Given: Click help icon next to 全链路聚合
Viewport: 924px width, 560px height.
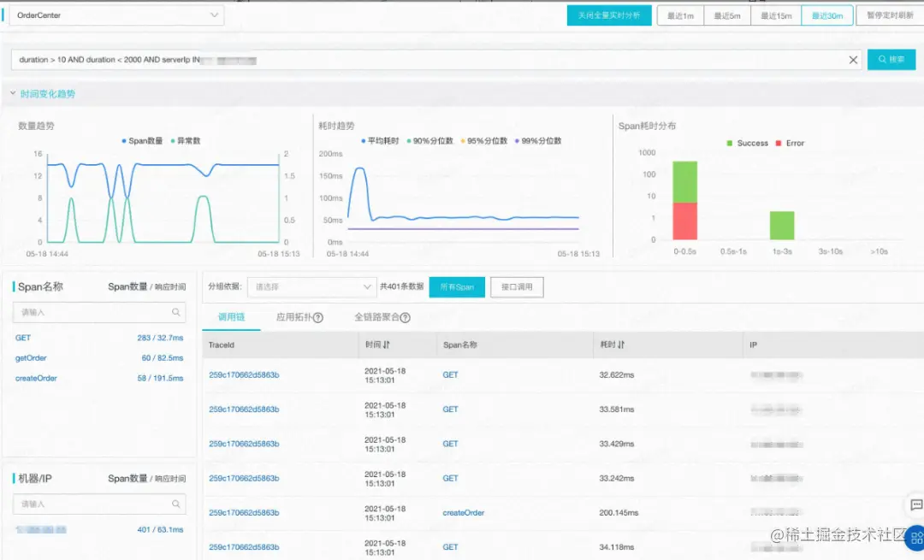Looking at the screenshot, I should coord(405,318).
